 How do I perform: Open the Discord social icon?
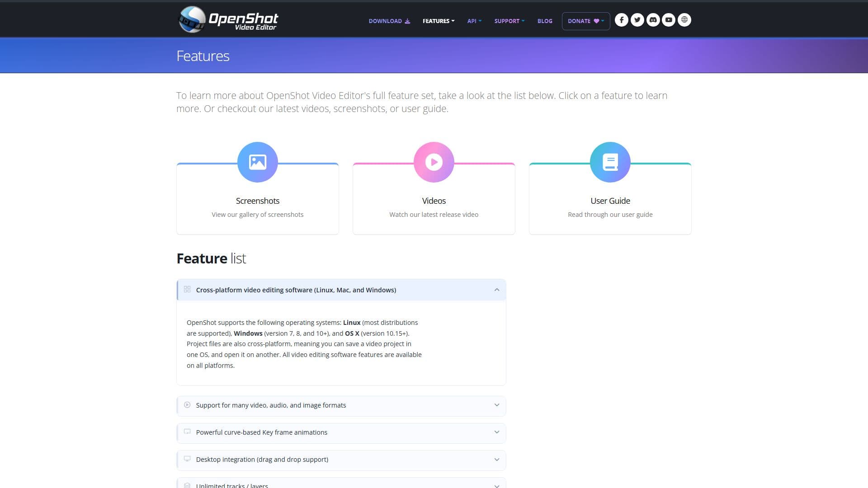(x=653, y=20)
